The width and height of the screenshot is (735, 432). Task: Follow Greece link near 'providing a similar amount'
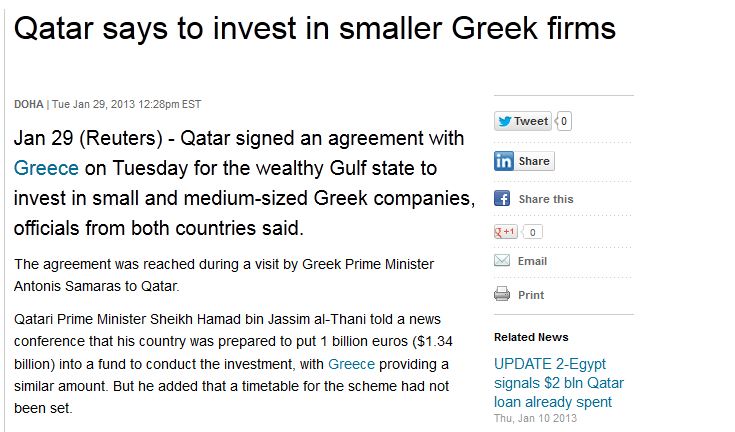tap(350, 363)
